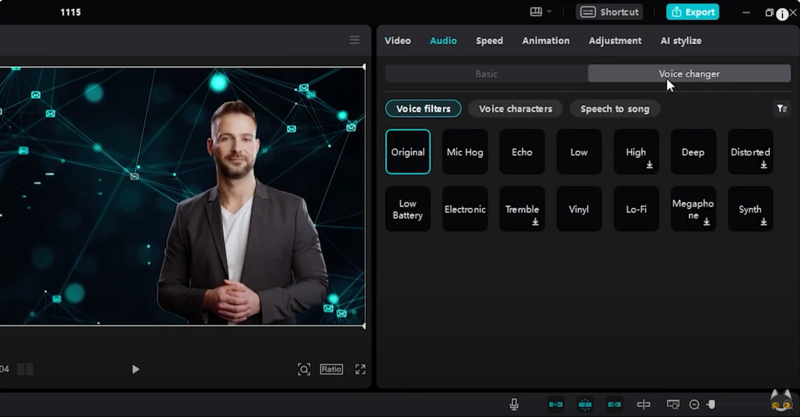The height and width of the screenshot is (417, 800).
Task: Switch to the Video tab
Action: [x=397, y=40]
